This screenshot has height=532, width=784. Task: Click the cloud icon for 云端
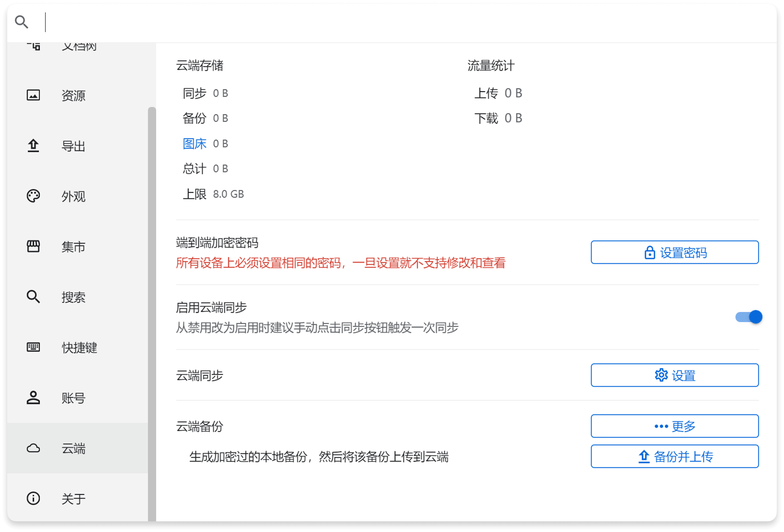(x=33, y=448)
